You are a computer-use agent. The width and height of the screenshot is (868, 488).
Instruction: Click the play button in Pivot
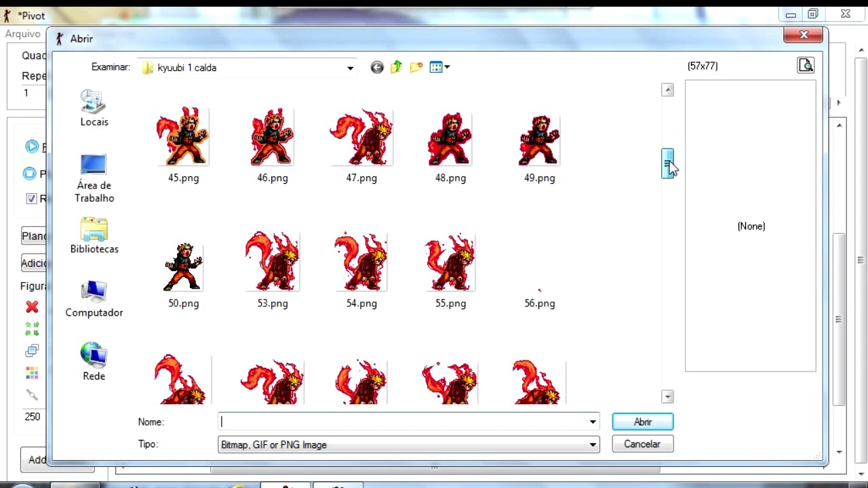click(x=32, y=146)
